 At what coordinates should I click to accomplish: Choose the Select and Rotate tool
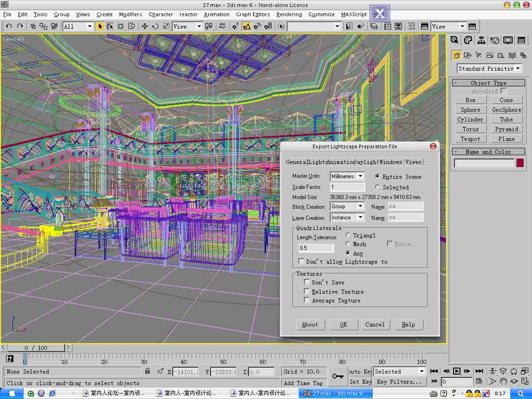coord(155,26)
